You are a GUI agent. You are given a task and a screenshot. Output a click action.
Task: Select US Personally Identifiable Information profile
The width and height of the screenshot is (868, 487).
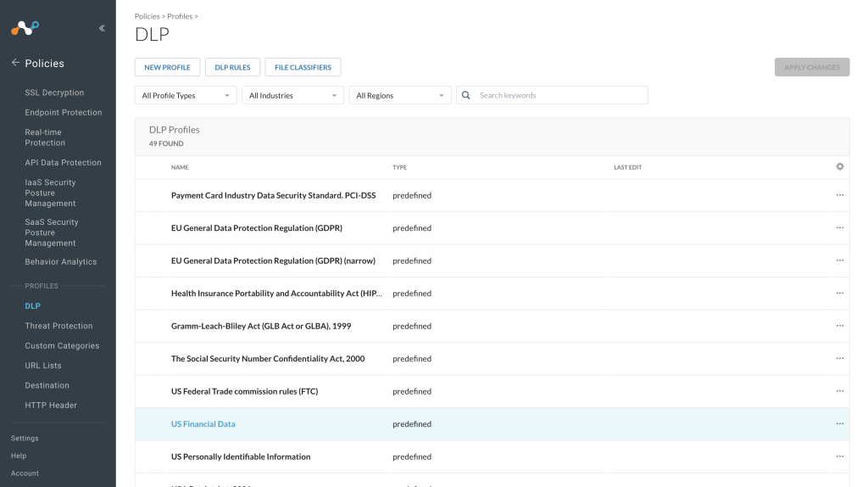click(x=241, y=456)
